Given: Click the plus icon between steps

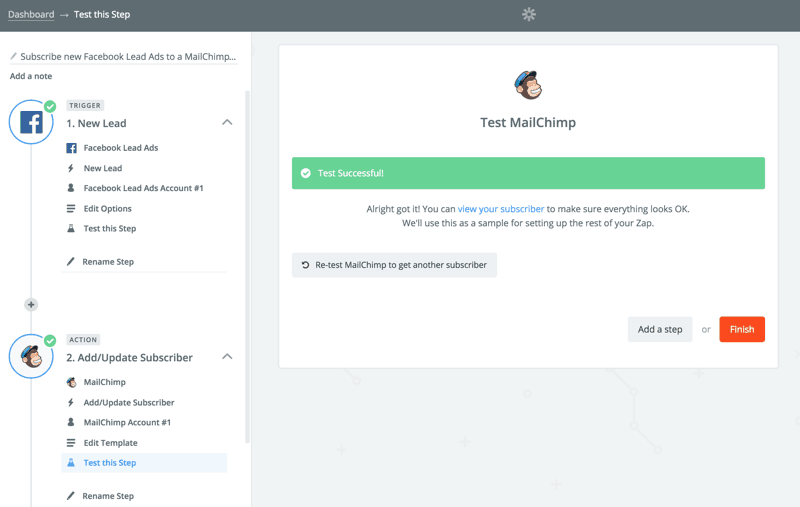Looking at the screenshot, I should click(x=31, y=304).
